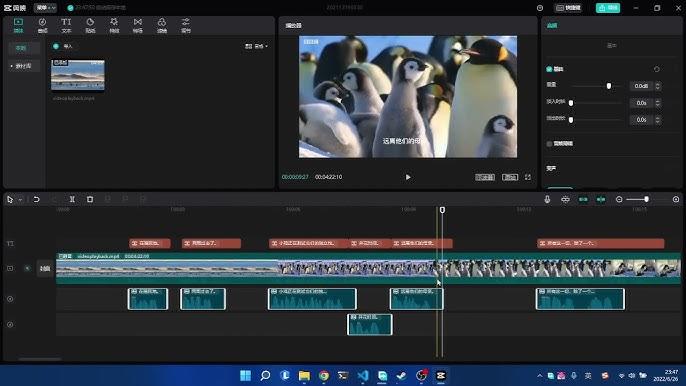Click total duration 00:04:22:10
This screenshot has height=386, width=686.
click(329, 177)
